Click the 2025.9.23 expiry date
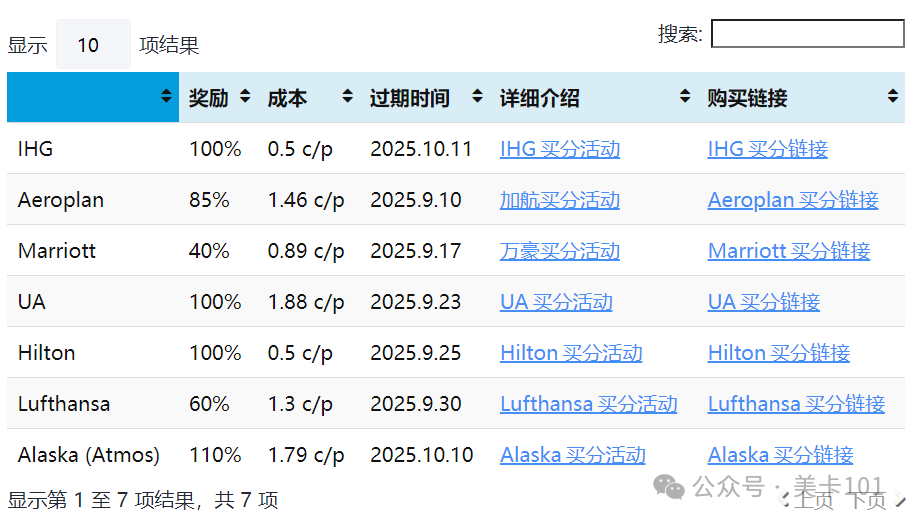The height and width of the screenshot is (522, 912). pyautogui.click(x=416, y=302)
